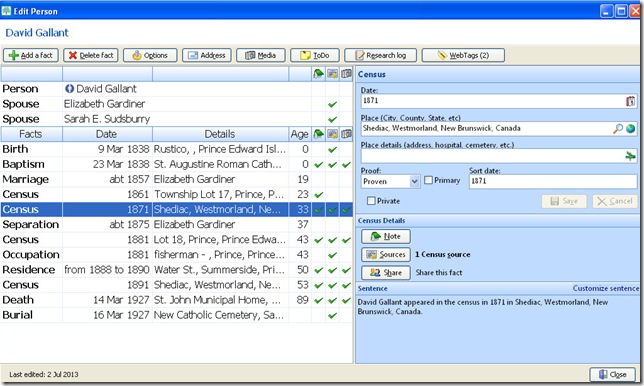Select the Census 1891 row

click(x=177, y=285)
